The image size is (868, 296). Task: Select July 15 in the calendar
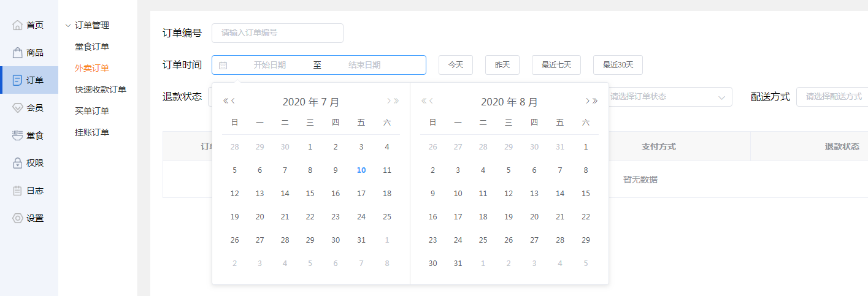coord(310,194)
